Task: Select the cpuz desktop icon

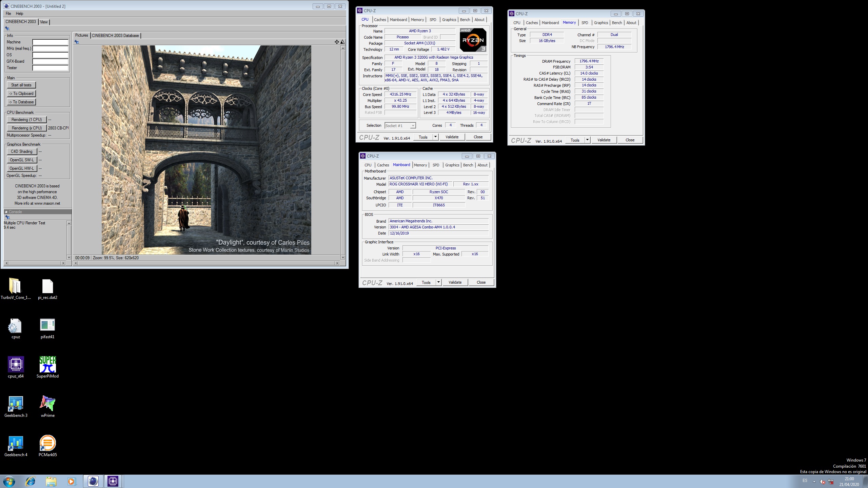Action: (15, 328)
